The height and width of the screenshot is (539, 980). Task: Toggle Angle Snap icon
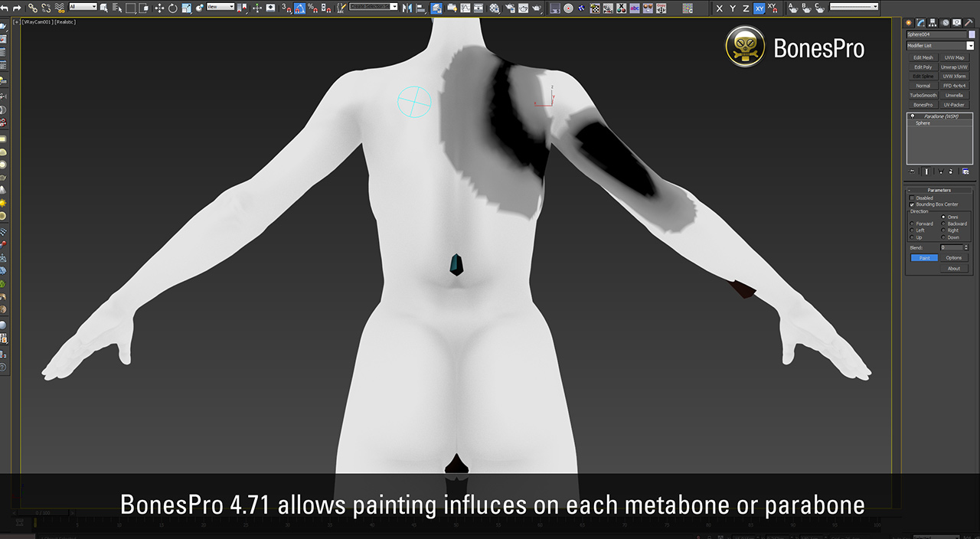299,8
